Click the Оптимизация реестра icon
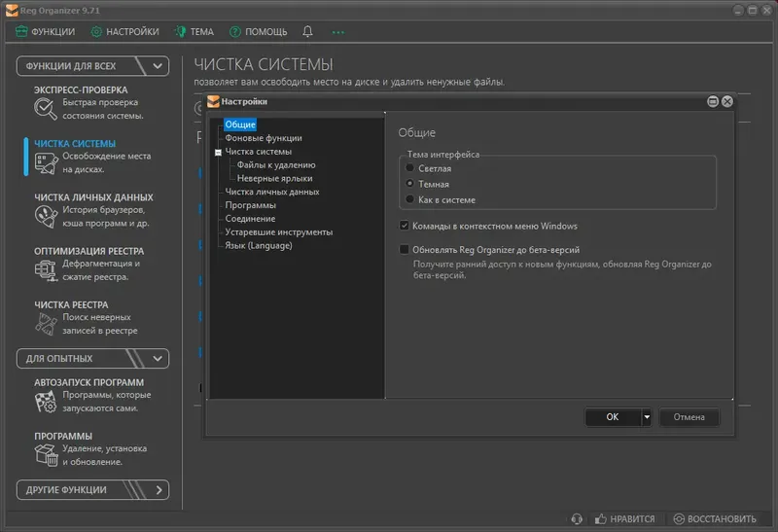This screenshot has width=778, height=532. [x=46, y=270]
